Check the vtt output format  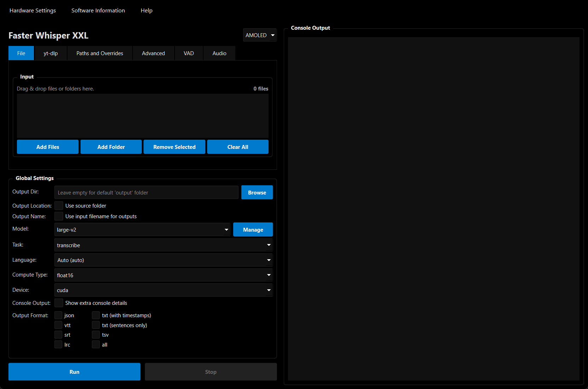[58, 325]
